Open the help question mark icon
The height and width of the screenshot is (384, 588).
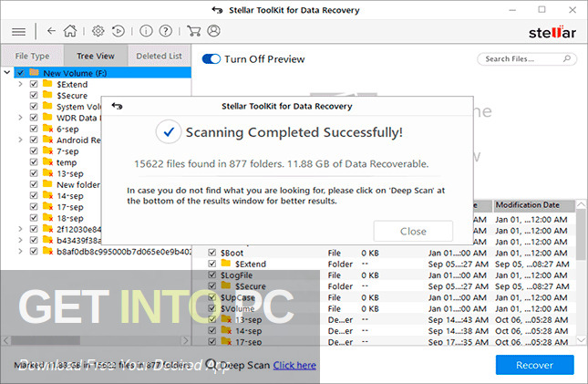(165, 31)
